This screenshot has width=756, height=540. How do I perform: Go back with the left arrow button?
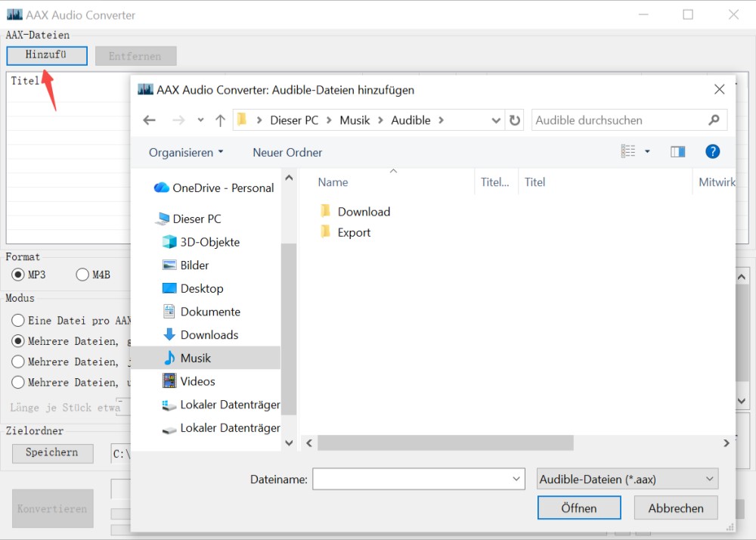click(x=150, y=120)
